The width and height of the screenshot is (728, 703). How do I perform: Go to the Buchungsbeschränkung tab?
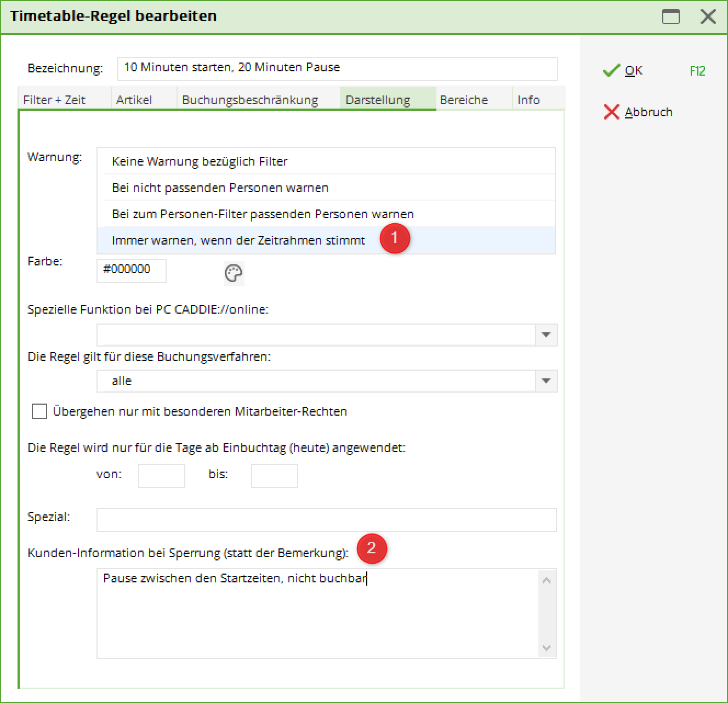(x=250, y=100)
